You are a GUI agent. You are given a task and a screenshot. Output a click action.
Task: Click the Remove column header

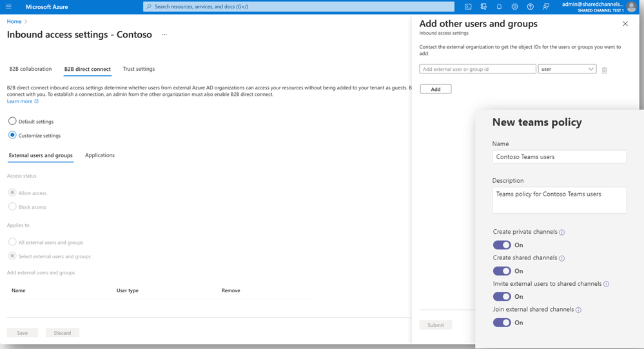coord(231,290)
